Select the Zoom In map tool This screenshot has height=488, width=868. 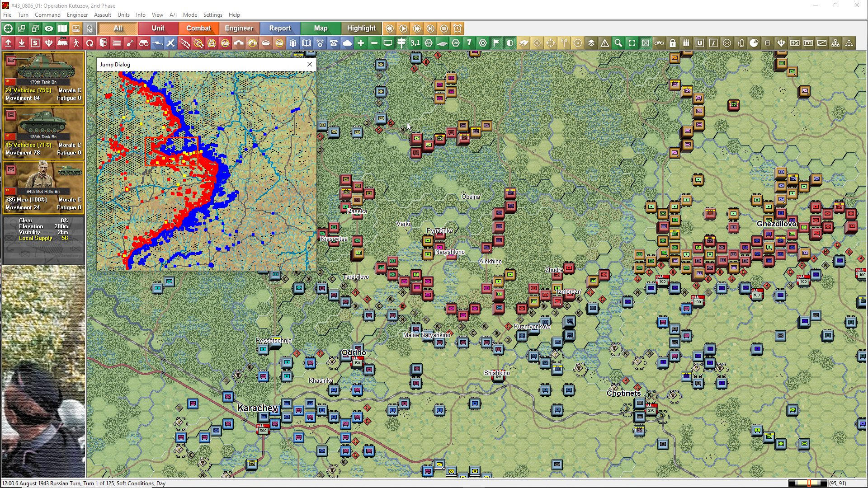pyautogui.click(x=361, y=43)
